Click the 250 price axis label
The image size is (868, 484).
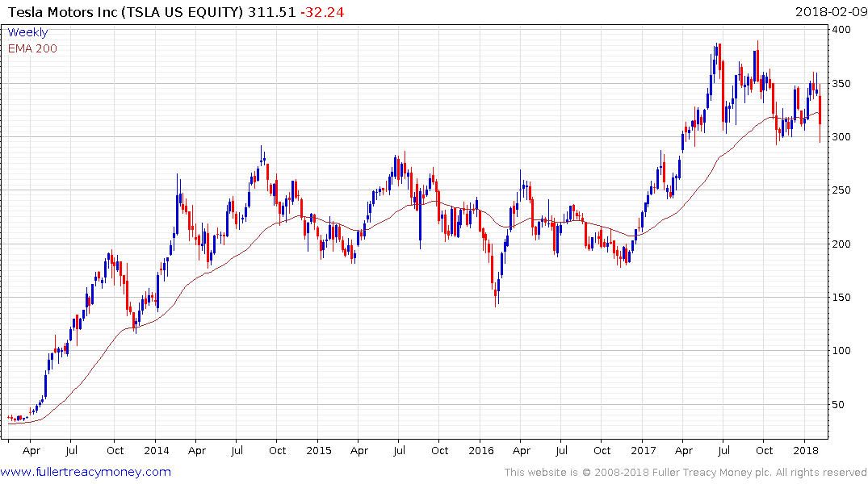point(841,190)
